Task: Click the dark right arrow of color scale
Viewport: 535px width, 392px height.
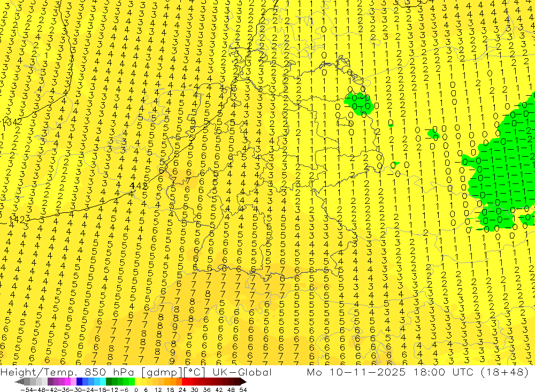Action: pos(243,382)
